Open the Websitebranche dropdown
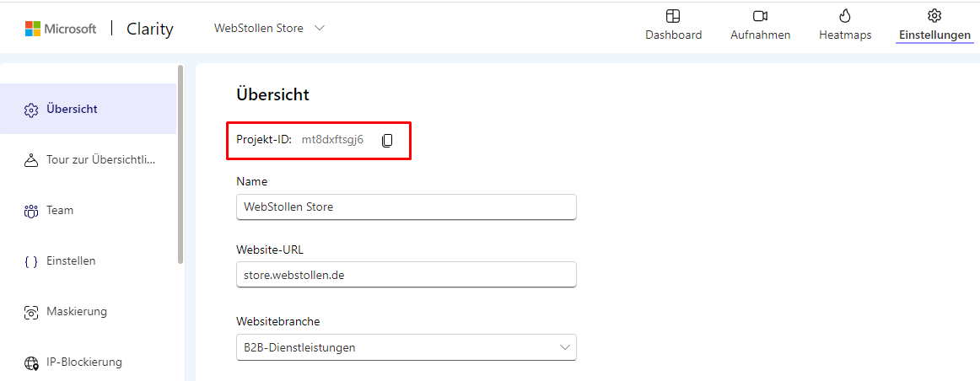Screen dimensions: 980x381 pyautogui.click(x=407, y=347)
